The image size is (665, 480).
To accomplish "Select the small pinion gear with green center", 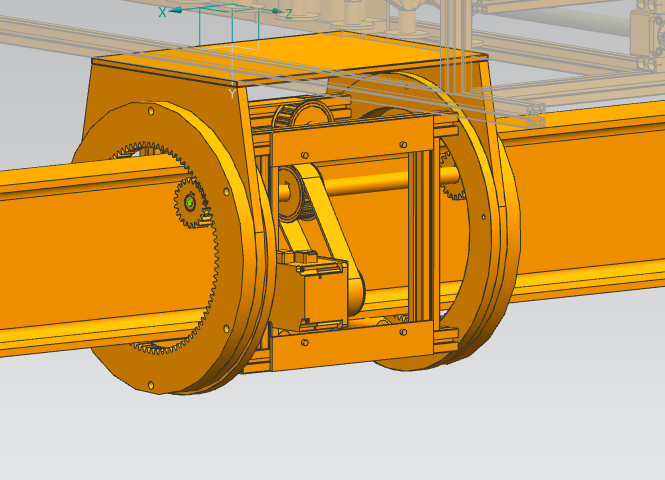I will tap(190, 203).
